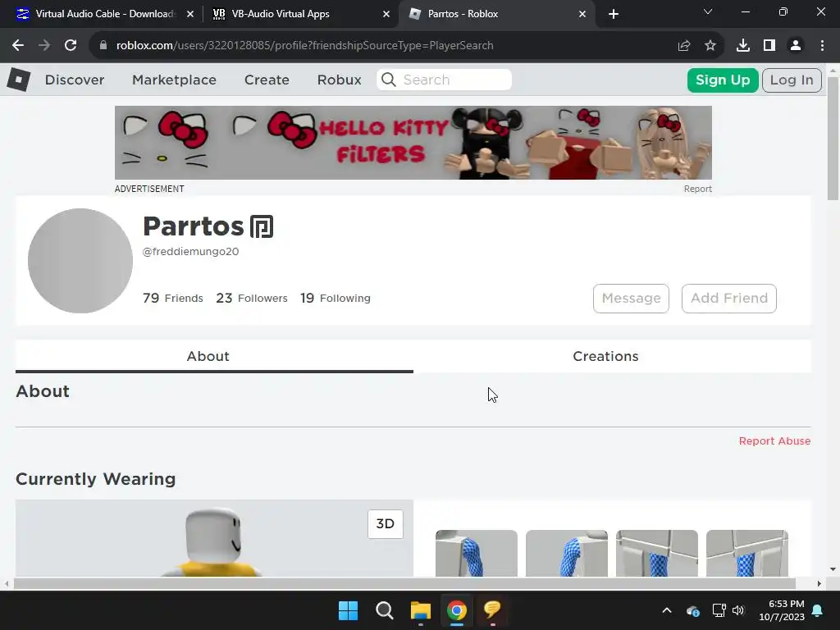This screenshot has width=840, height=630.
Task: Click the horizontal scrollbar right arrow
Action: click(819, 583)
